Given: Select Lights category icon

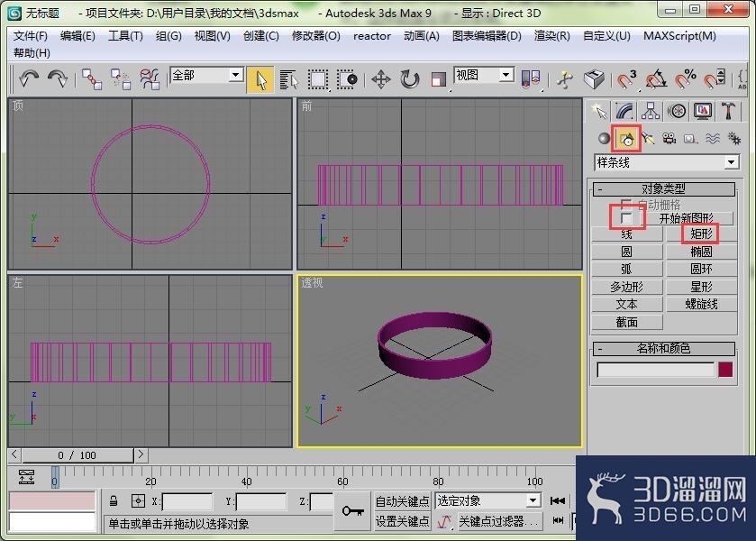Looking at the screenshot, I should click(648, 139).
